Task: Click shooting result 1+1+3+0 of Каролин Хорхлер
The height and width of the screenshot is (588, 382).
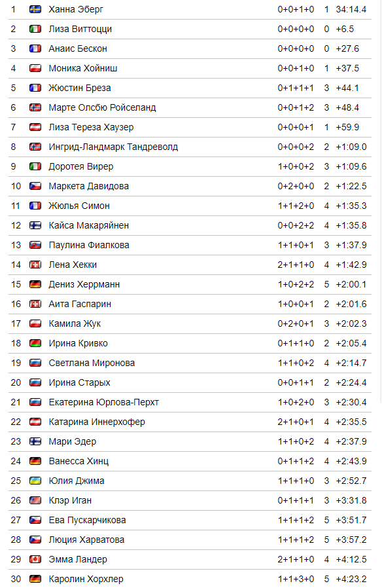Action: tap(296, 579)
